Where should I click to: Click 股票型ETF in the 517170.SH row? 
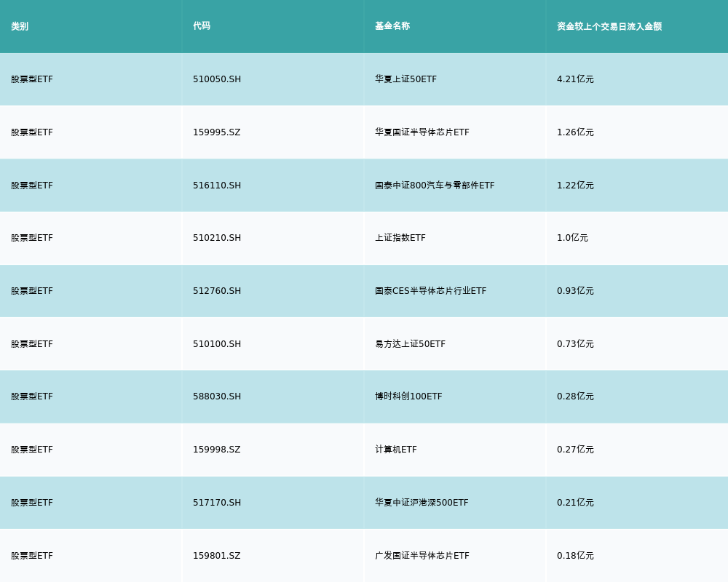[x=32, y=503]
